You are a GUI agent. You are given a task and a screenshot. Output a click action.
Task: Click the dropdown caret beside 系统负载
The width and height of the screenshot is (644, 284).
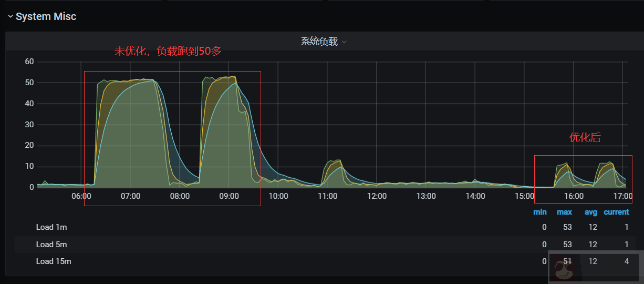(x=344, y=42)
